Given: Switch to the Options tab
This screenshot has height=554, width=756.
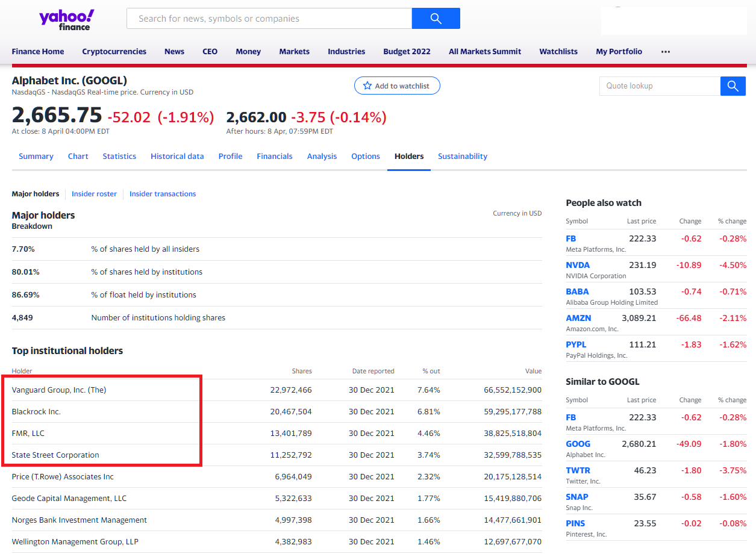Looking at the screenshot, I should (x=366, y=157).
